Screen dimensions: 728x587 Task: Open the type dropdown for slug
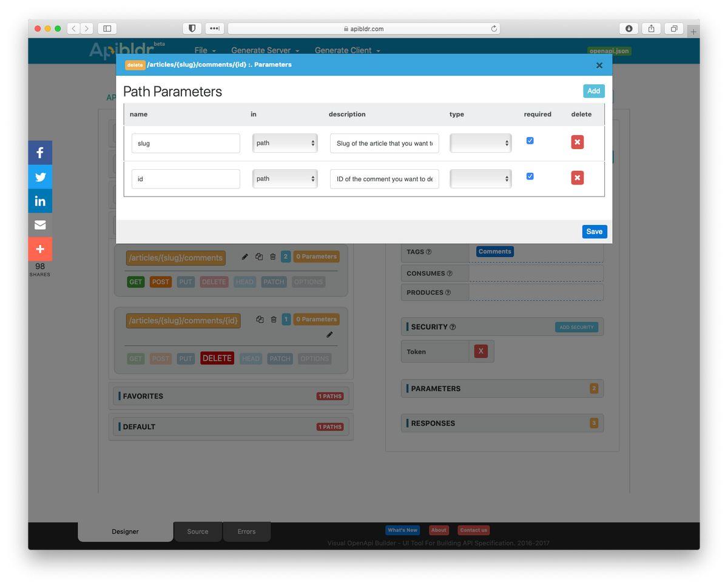click(x=480, y=143)
